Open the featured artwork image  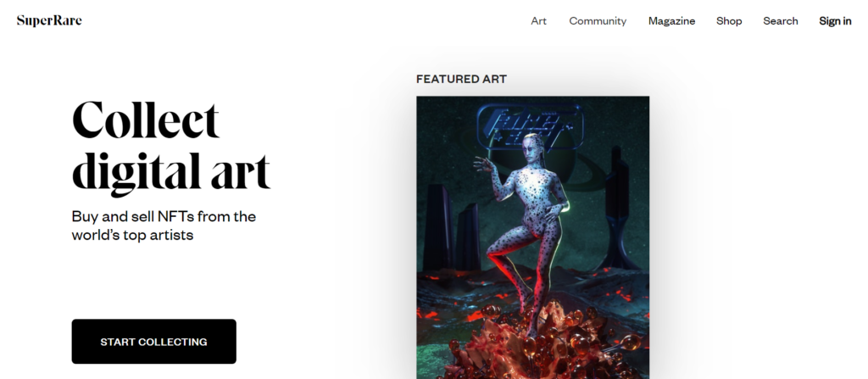click(532, 237)
